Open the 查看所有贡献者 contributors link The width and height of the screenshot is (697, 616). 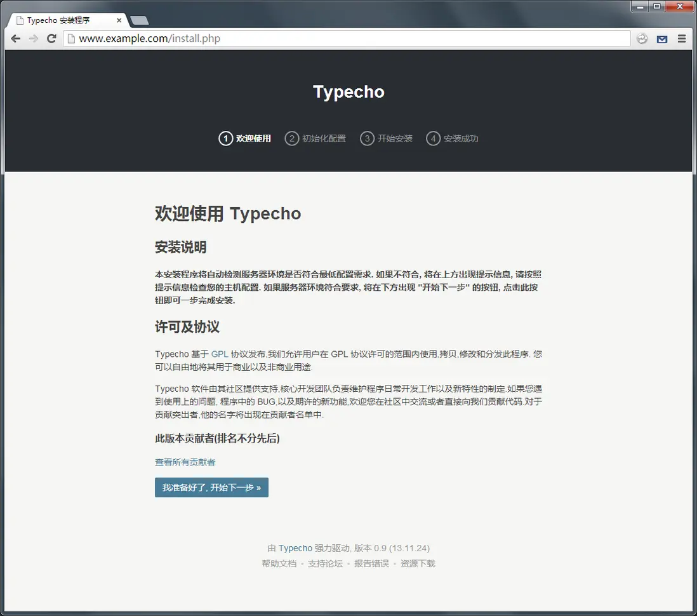185,462
